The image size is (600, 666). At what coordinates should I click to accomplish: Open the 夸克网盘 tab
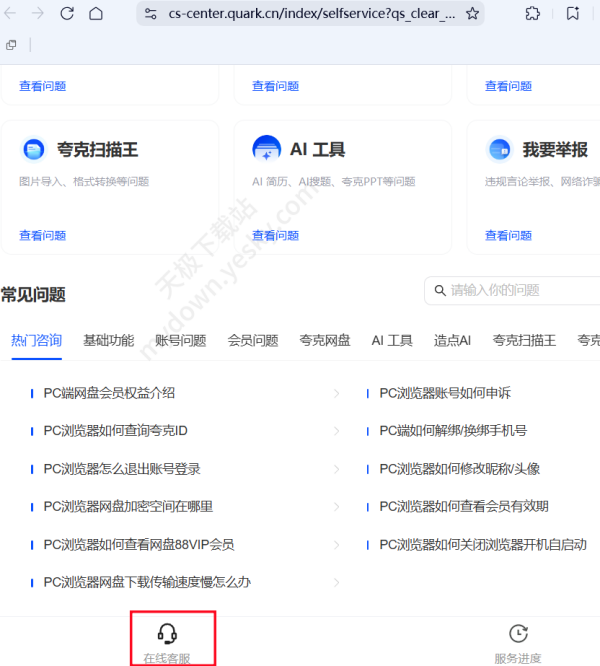point(324,340)
